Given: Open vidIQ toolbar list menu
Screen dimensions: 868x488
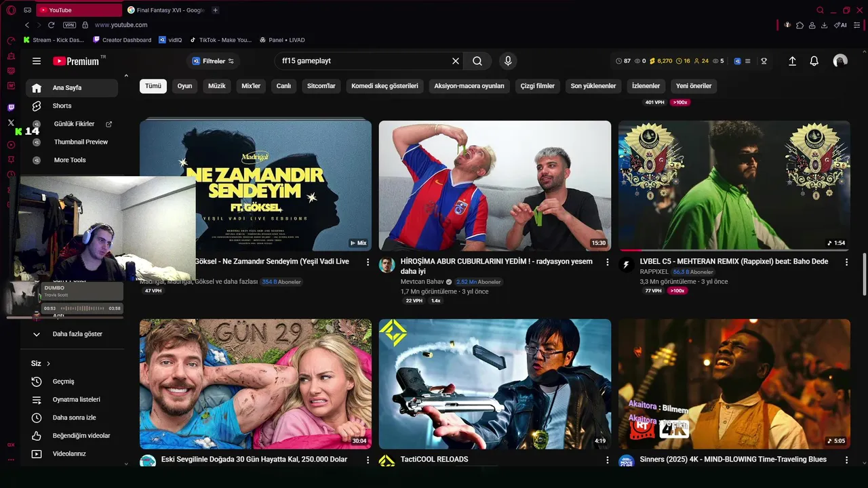Looking at the screenshot, I should [x=747, y=61].
